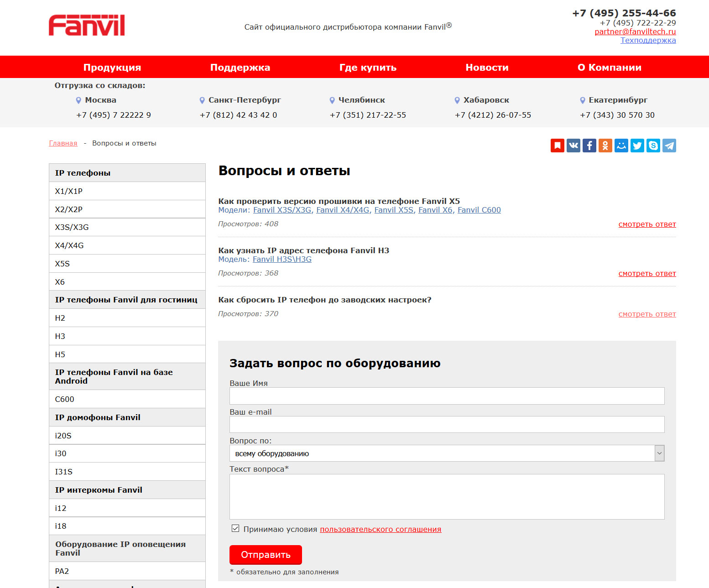Open the Fanvil X5S model link
The height and width of the screenshot is (588, 709).
pyautogui.click(x=394, y=210)
